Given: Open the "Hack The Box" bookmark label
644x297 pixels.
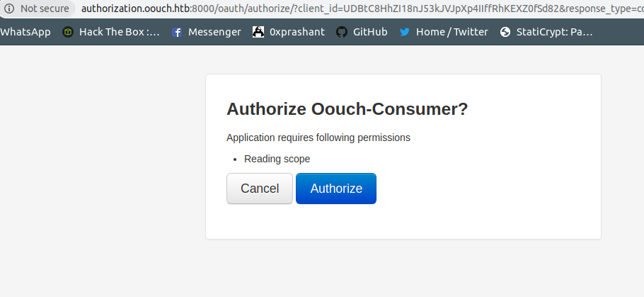Looking at the screenshot, I should pos(119,32).
